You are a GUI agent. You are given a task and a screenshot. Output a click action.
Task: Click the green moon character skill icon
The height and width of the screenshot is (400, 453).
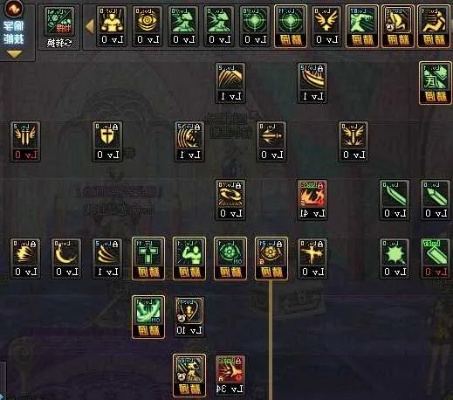click(435, 83)
